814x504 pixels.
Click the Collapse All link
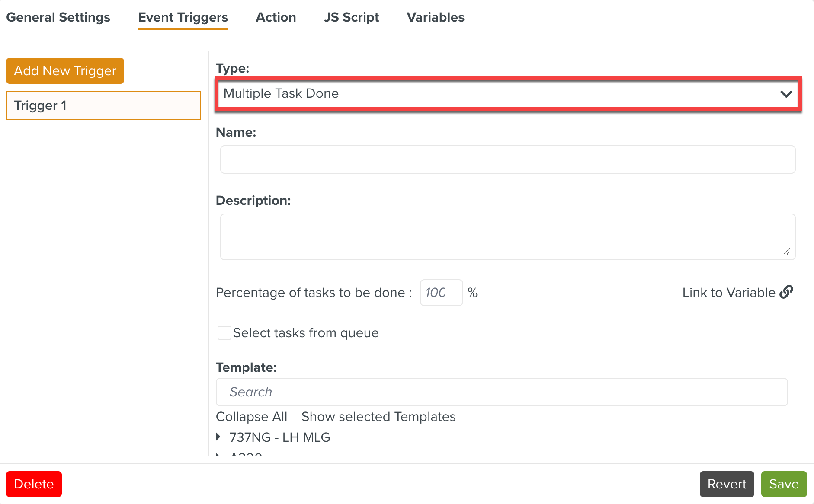point(251,417)
